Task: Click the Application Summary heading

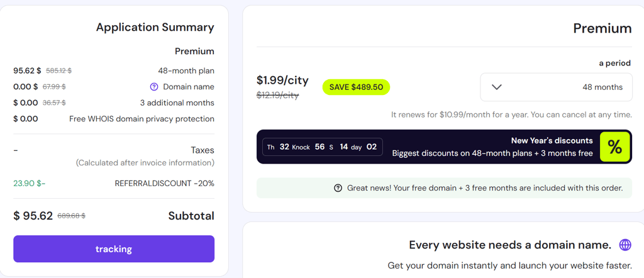Action: tap(155, 27)
